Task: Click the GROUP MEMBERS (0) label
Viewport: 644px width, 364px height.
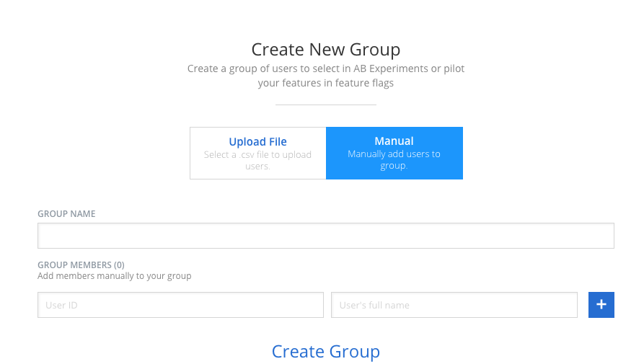Action: 81,265
